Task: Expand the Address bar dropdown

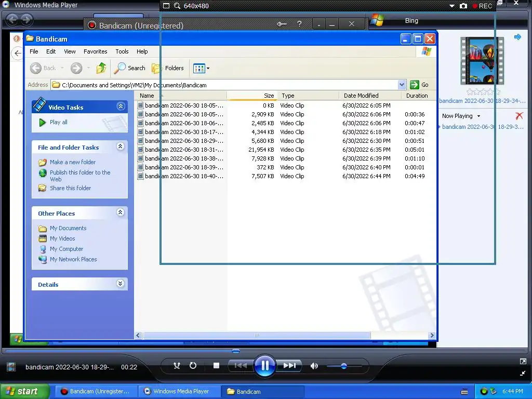Action: (x=402, y=85)
